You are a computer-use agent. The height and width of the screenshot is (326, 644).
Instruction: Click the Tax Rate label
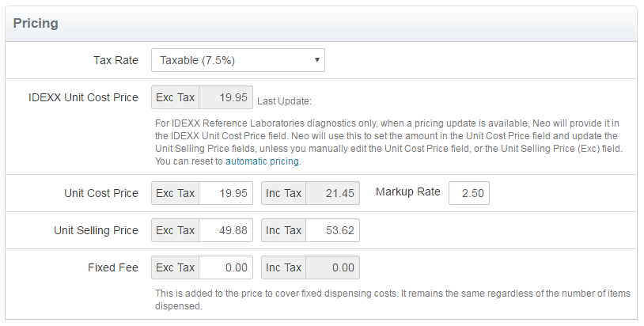point(116,60)
